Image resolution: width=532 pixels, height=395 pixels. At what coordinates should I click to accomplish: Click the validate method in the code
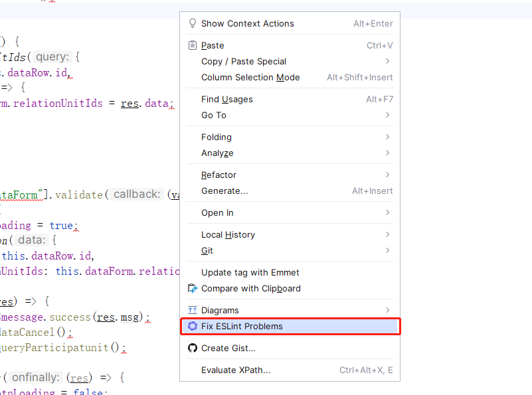pyautogui.click(x=78, y=195)
